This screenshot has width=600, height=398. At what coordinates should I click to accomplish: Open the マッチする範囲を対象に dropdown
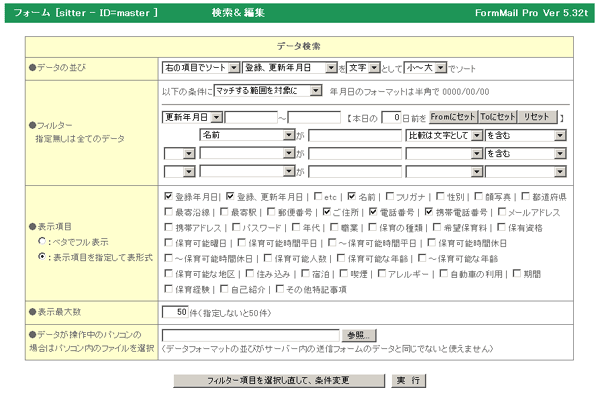[x=267, y=91]
